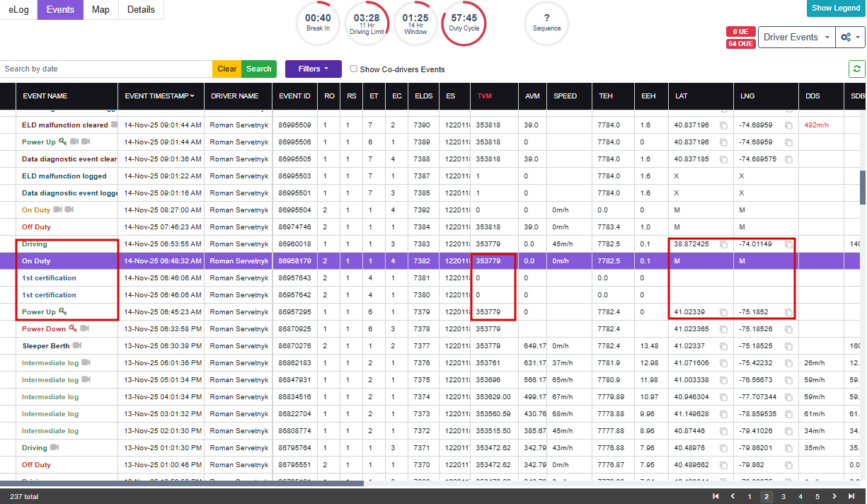This screenshot has width=867, height=504.
Task: Click the Show Legend button
Action: click(x=836, y=8)
